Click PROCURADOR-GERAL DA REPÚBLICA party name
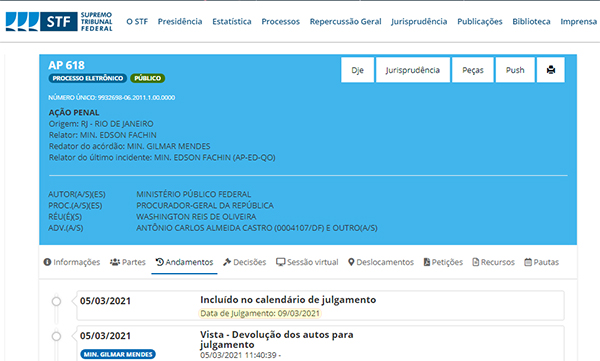 pyautogui.click(x=205, y=206)
